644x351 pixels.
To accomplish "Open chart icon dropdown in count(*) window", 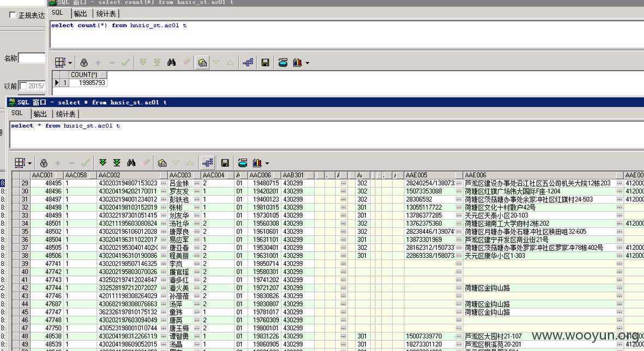I will pyautogui.click(x=307, y=63).
